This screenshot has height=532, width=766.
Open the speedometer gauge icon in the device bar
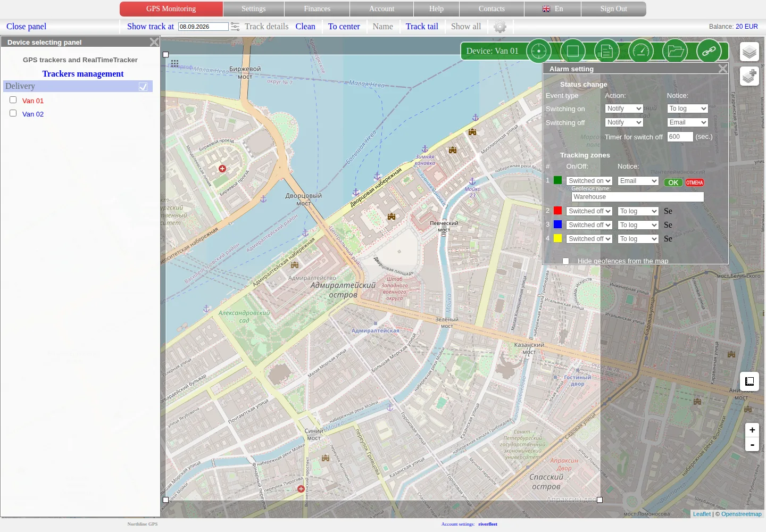(x=641, y=51)
